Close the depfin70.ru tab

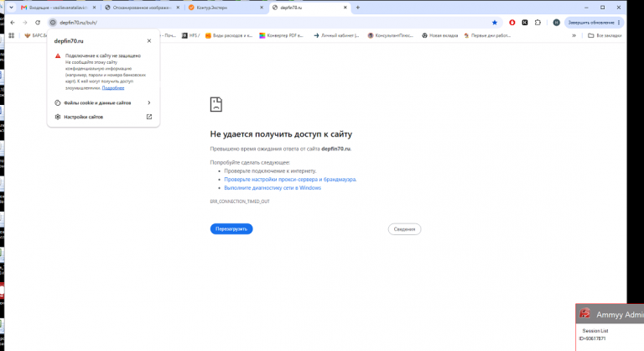345,8
